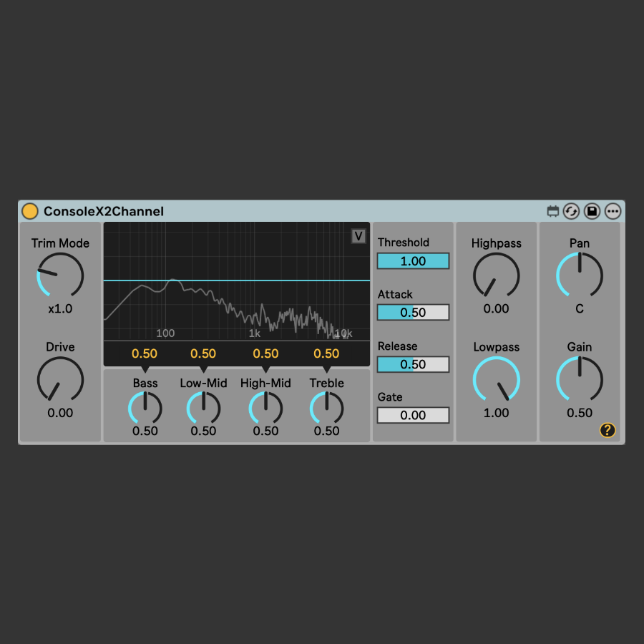Save preset with the disk icon
The image size is (644, 644).
pos(592,211)
